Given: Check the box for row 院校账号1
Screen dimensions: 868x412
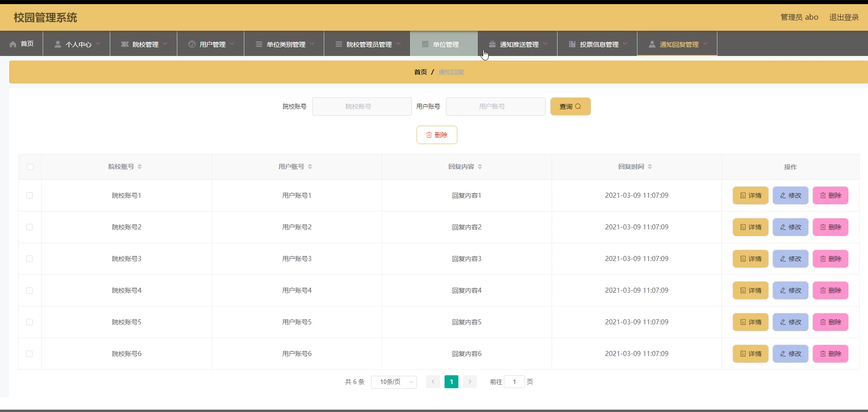Looking at the screenshot, I should 29,195.
